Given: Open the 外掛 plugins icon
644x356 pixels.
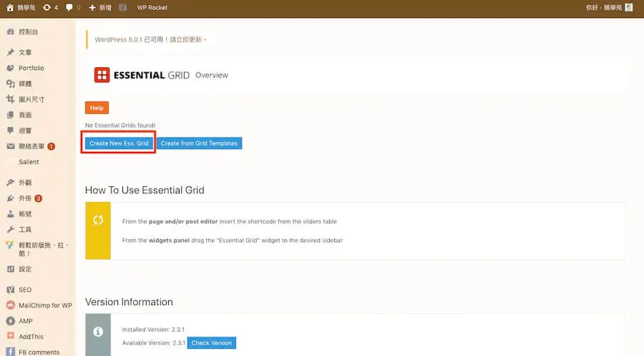Looking at the screenshot, I should pos(11,198).
